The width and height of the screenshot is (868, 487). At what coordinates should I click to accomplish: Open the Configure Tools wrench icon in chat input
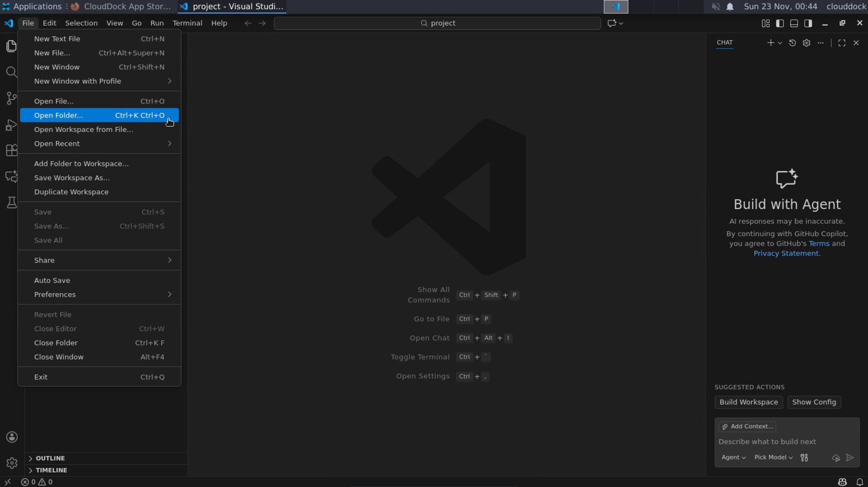click(x=804, y=457)
